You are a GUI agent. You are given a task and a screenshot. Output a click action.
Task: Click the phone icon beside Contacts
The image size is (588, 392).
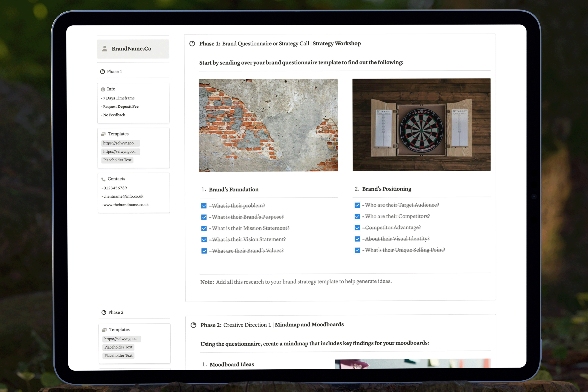[x=103, y=179]
